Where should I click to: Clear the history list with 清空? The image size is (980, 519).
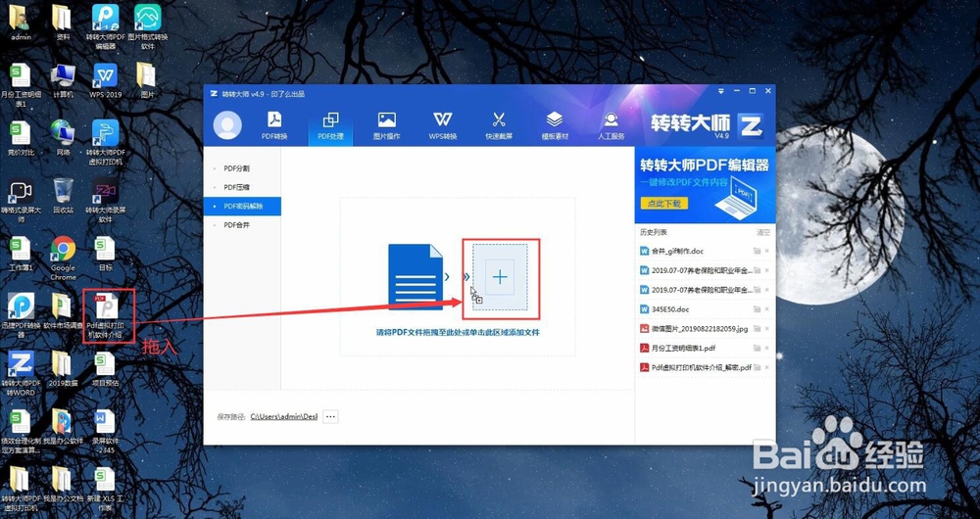(763, 232)
